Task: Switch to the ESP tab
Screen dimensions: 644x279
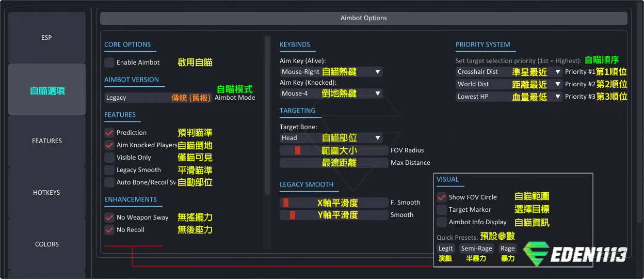Action: pos(47,38)
